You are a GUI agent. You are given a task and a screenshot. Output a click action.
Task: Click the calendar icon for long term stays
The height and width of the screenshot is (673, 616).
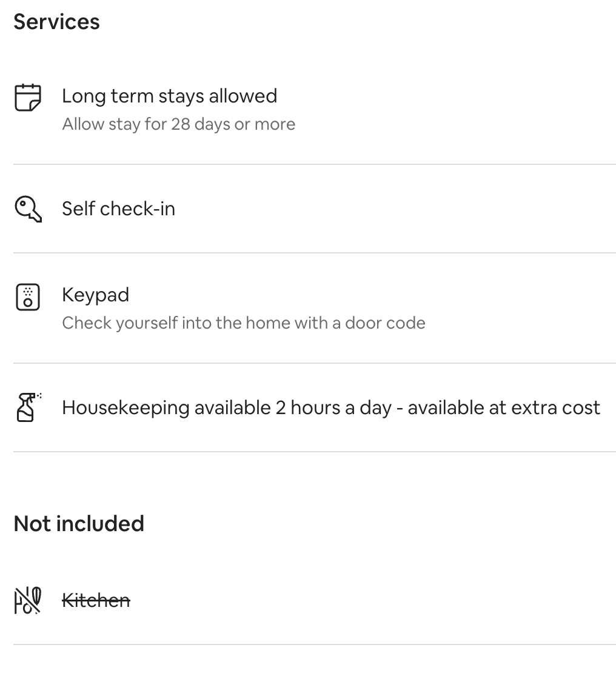click(28, 98)
